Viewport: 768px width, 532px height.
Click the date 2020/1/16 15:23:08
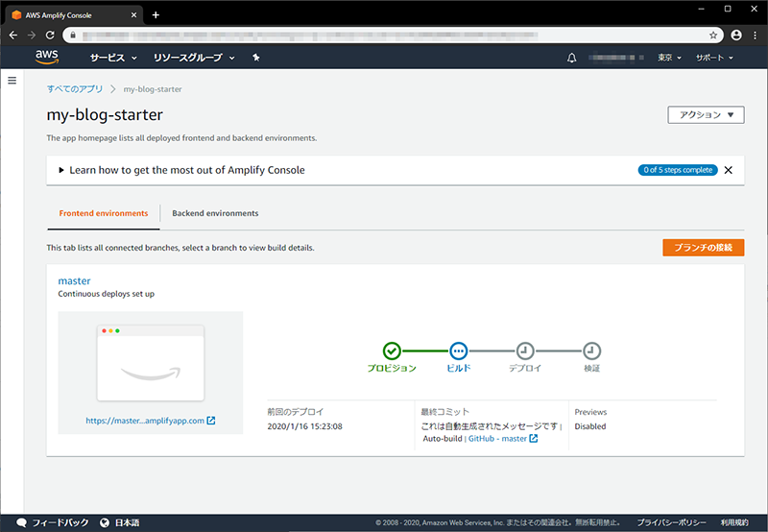[x=304, y=426]
